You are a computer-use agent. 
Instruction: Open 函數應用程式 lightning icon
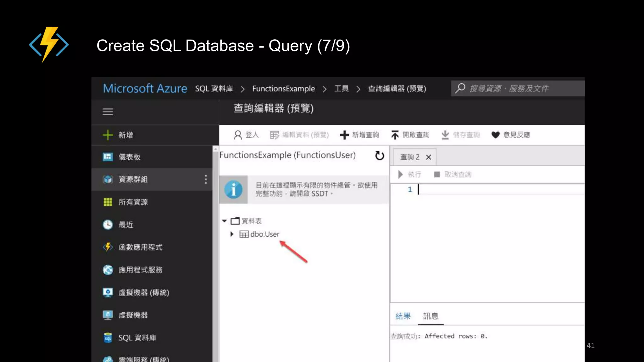(x=108, y=247)
